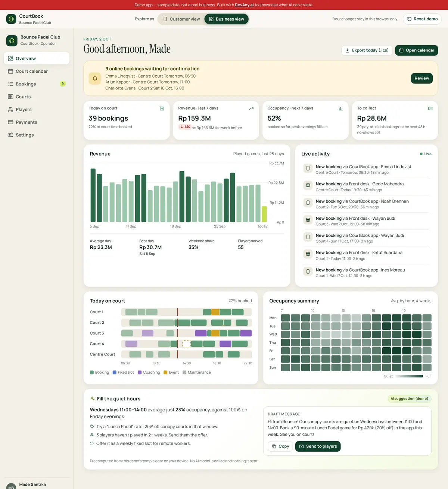This screenshot has height=489, width=448.
Task: Click the sparkle icon next to Fill the quiet hours
Action: tap(93, 399)
